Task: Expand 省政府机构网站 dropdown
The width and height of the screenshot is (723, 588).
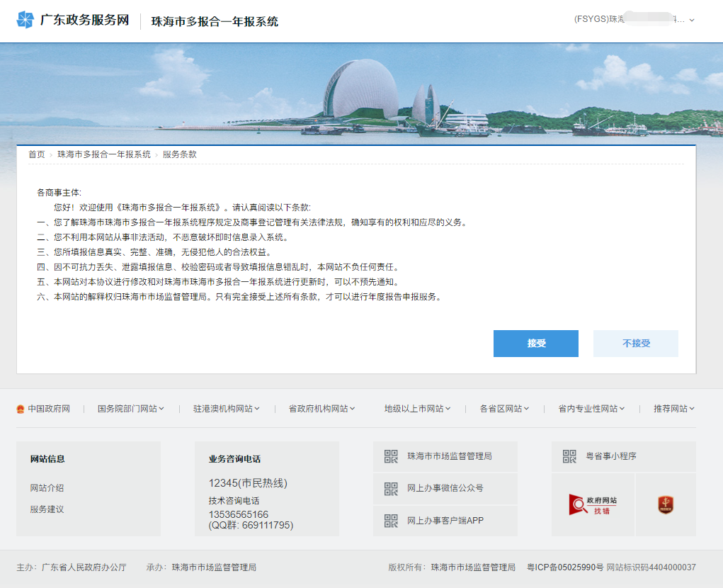Action: (321, 409)
